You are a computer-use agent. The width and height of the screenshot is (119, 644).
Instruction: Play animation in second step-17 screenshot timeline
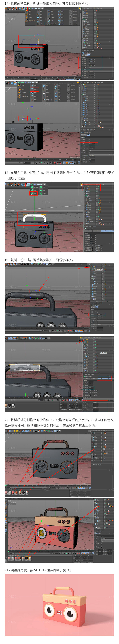tap(42, 163)
